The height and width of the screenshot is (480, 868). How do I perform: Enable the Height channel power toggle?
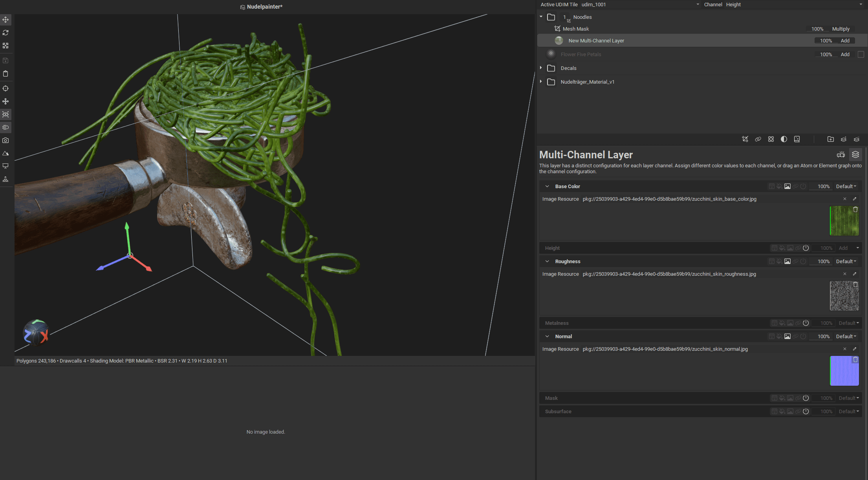point(806,248)
